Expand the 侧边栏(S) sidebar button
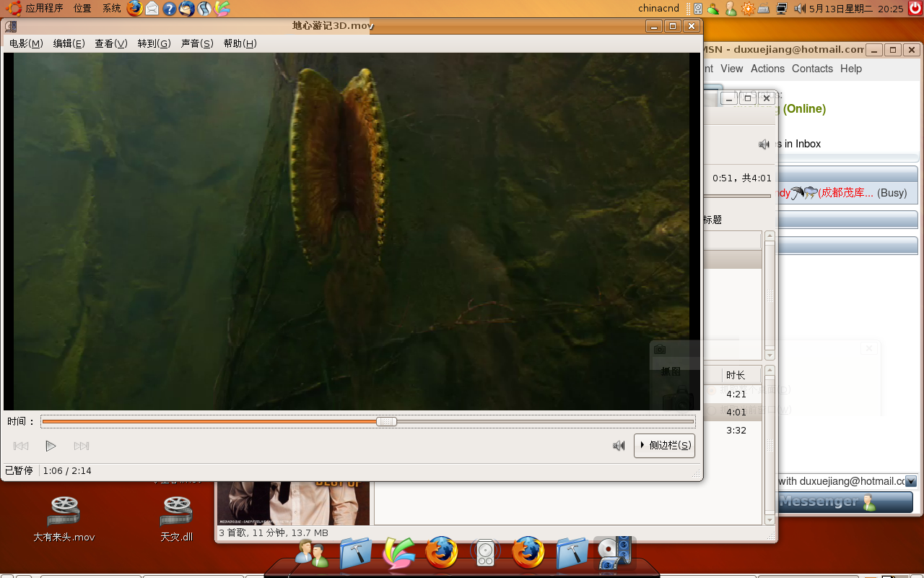Viewport: 924px width, 578px height. pos(664,446)
